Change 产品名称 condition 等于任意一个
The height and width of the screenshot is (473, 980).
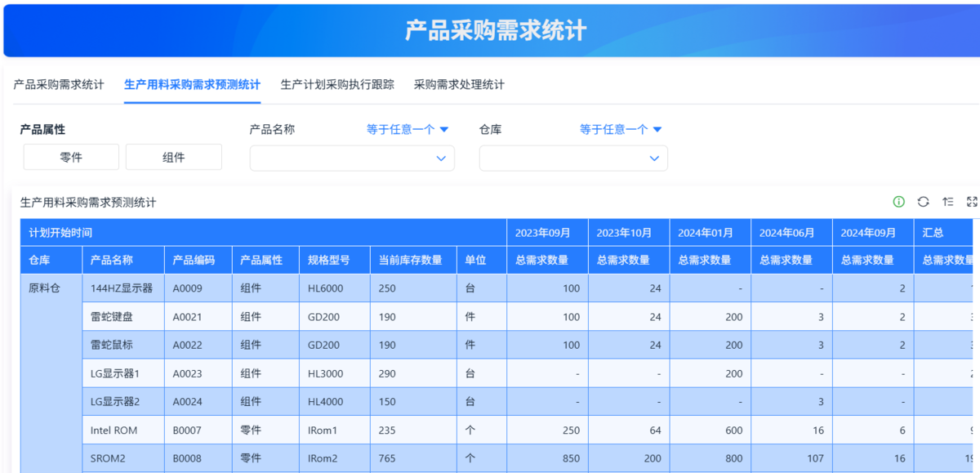[408, 129]
